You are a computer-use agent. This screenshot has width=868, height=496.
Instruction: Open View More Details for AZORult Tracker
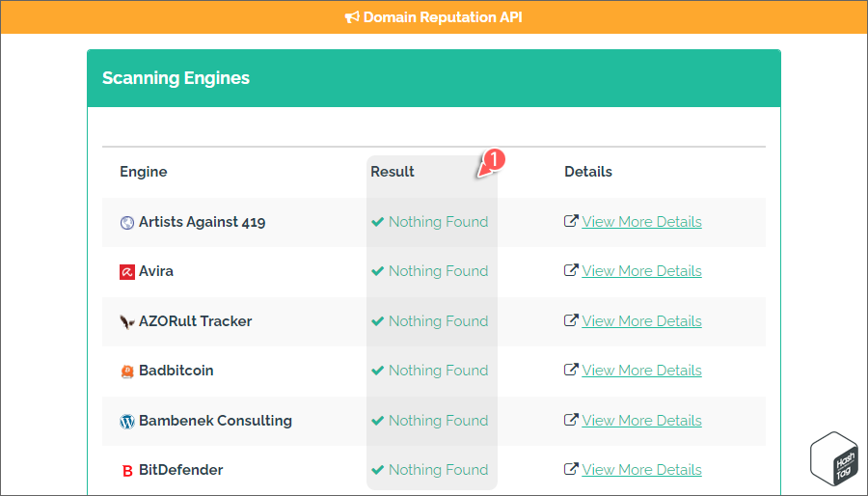coord(641,321)
